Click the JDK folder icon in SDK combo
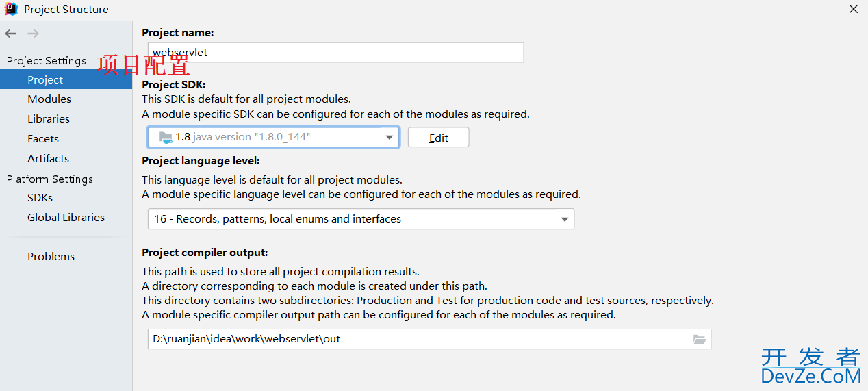 [166, 137]
